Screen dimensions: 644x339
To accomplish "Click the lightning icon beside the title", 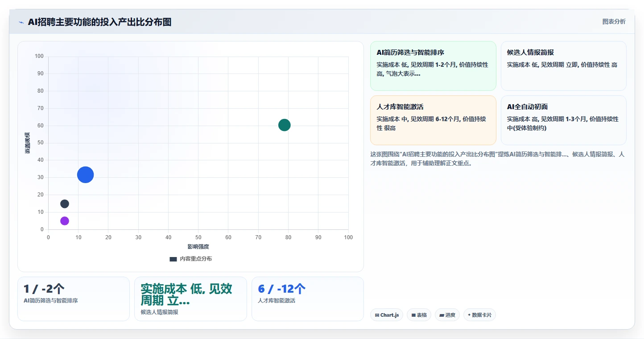I will (x=21, y=22).
